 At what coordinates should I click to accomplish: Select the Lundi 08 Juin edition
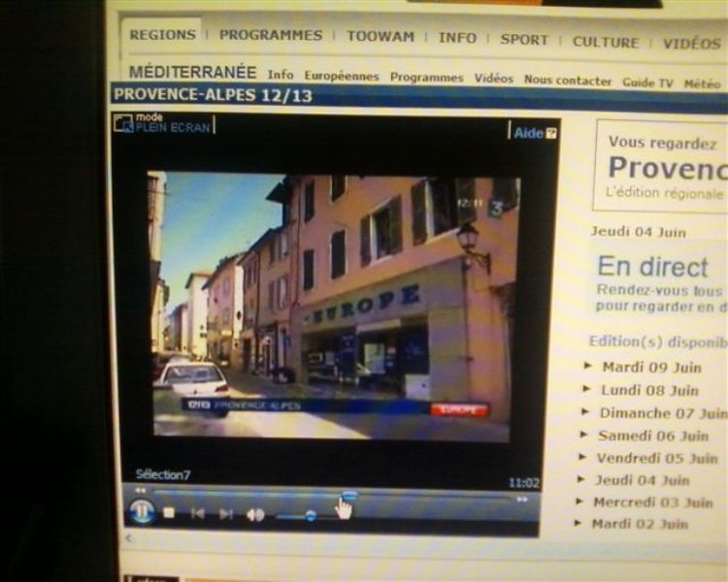click(x=650, y=390)
